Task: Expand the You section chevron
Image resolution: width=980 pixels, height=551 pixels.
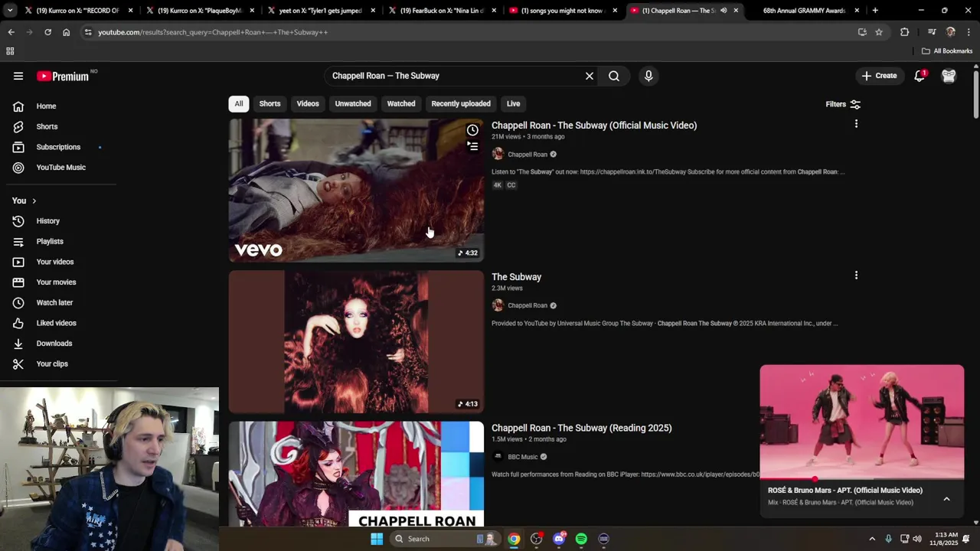Action: [x=34, y=201]
